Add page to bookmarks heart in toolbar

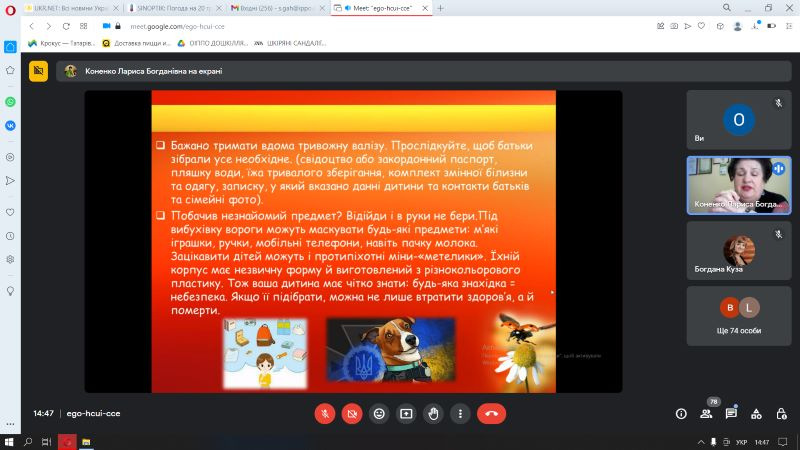[702, 26]
